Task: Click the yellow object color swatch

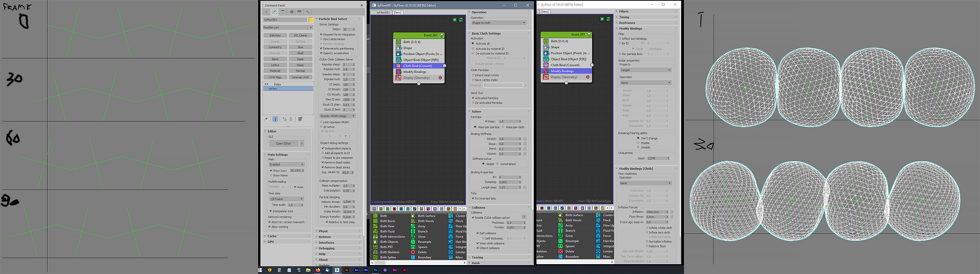Action: tap(311, 20)
